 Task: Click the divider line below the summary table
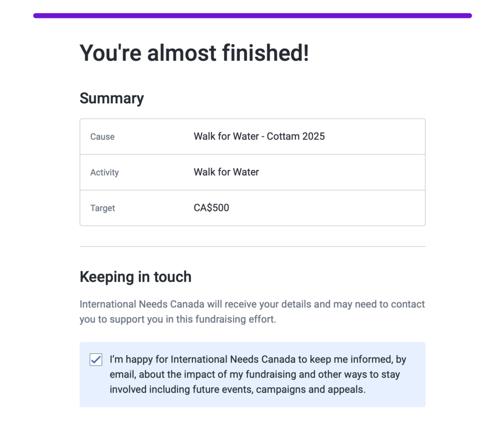252,246
